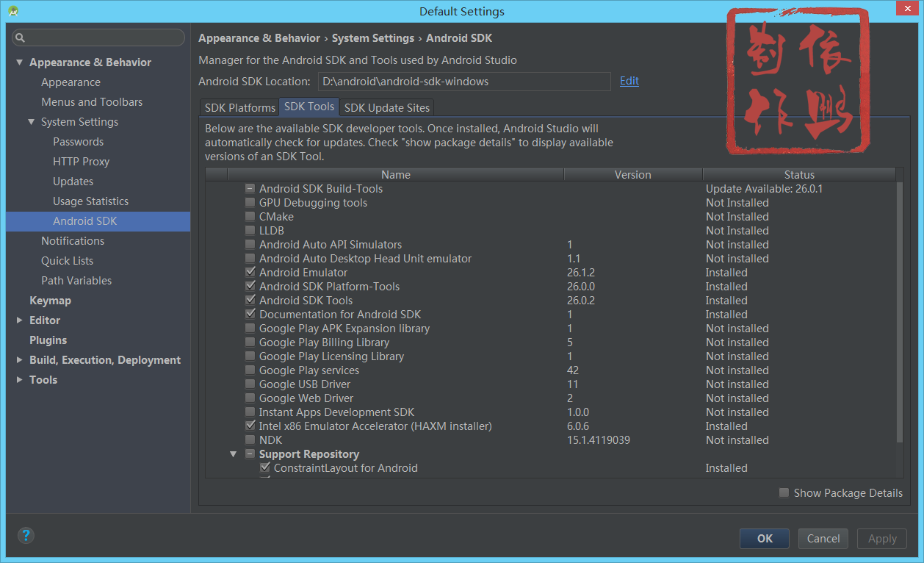Screen dimensions: 924x563
Task: Enable the NDK checkbox
Action: [250, 440]
